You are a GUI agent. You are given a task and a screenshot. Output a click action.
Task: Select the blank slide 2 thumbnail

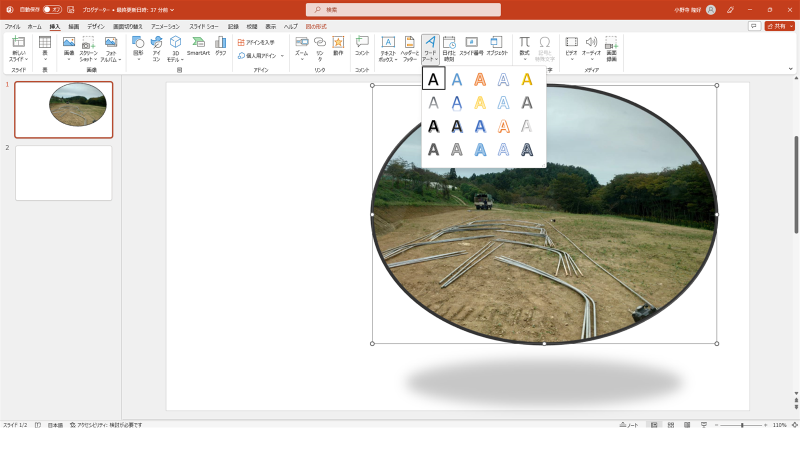coord(64,173)
